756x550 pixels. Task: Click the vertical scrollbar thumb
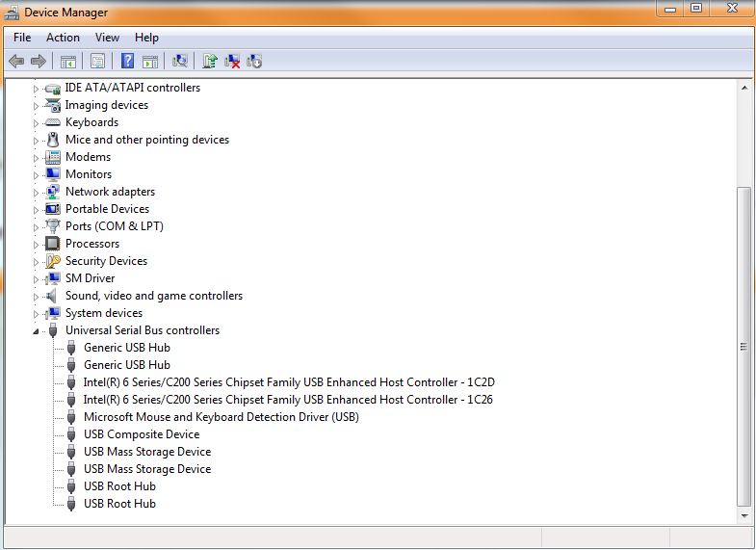click(743, 346)
